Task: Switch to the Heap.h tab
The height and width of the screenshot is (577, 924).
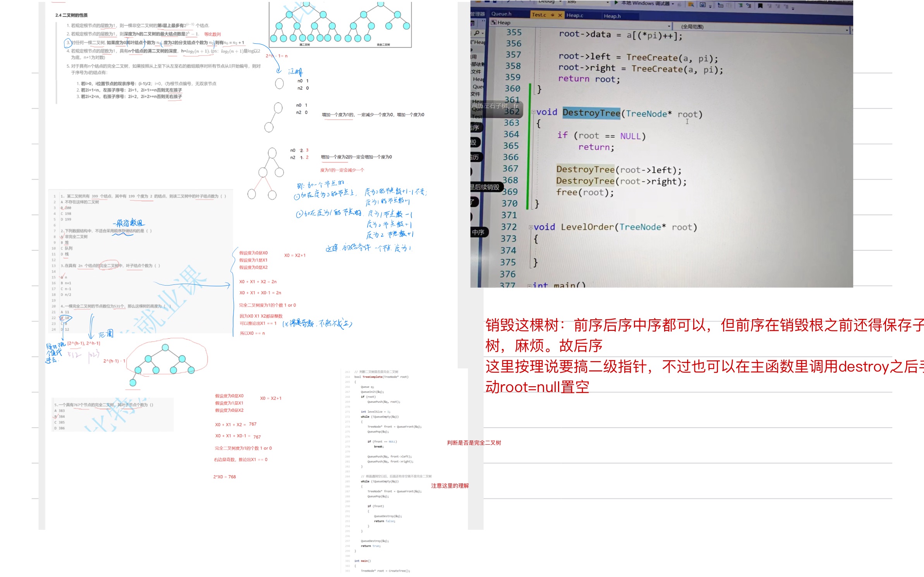Action: 612,16
